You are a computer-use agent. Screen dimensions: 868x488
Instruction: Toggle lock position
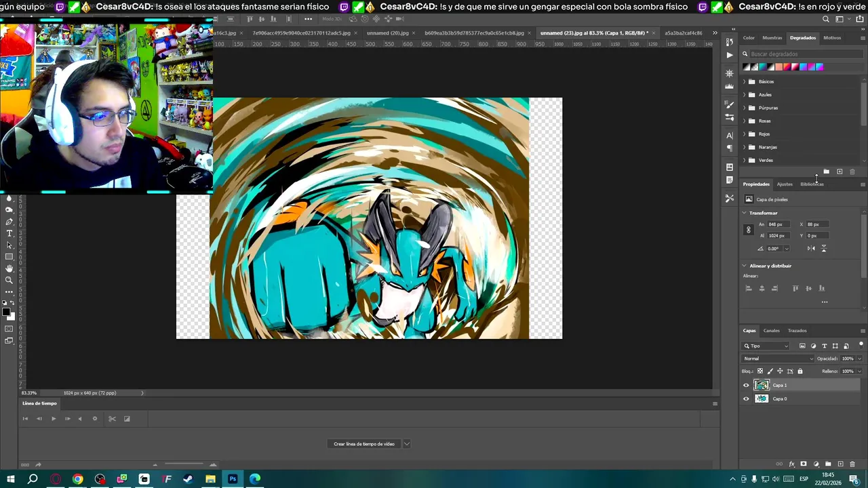tap(780, 371)
